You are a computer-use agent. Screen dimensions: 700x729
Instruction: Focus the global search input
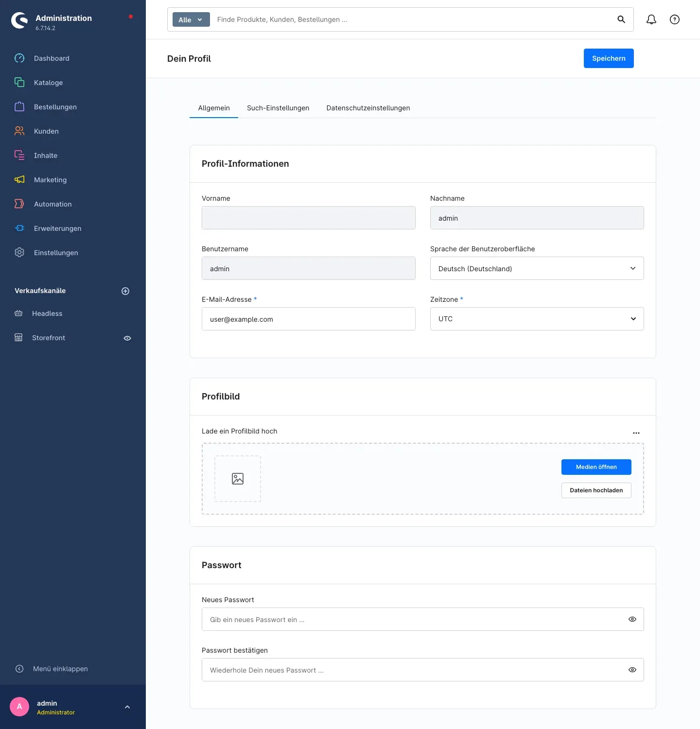coord(413,19)
